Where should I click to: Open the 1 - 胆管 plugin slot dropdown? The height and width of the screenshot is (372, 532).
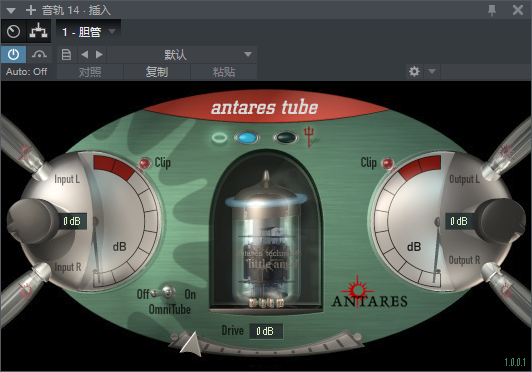88,32
